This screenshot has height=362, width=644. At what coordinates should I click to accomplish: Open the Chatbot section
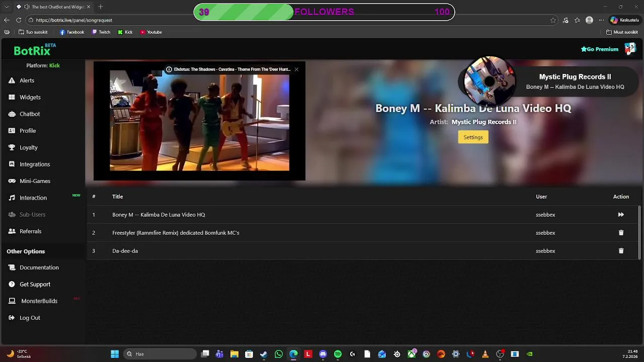tap(24, 114)
